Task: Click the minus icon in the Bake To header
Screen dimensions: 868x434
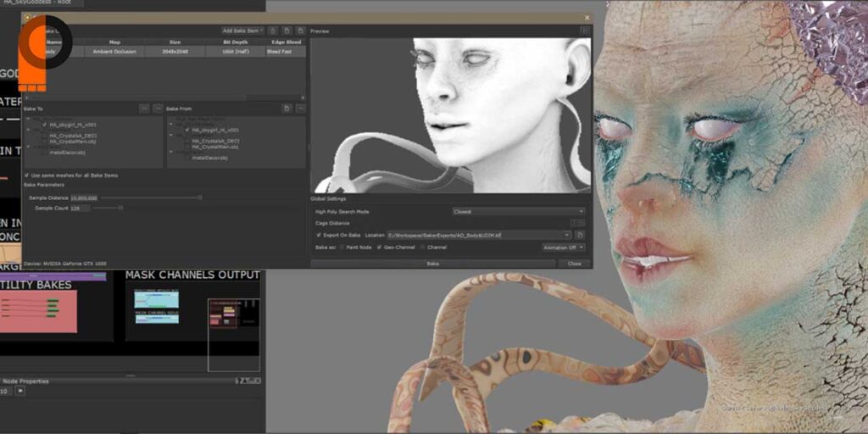Action: point(158,108)
